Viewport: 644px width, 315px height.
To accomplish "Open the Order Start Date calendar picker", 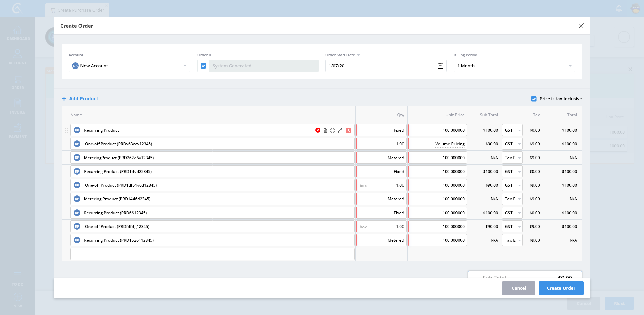I will 440,66.
